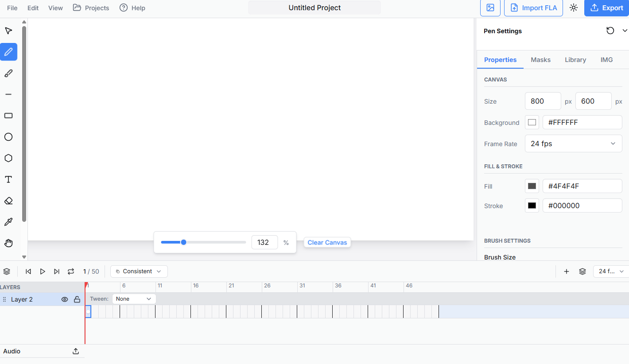This screenshot has width=629, height=364.
Task: Click the layers stack icon beside the plus
Action: [x=582, y=271]
